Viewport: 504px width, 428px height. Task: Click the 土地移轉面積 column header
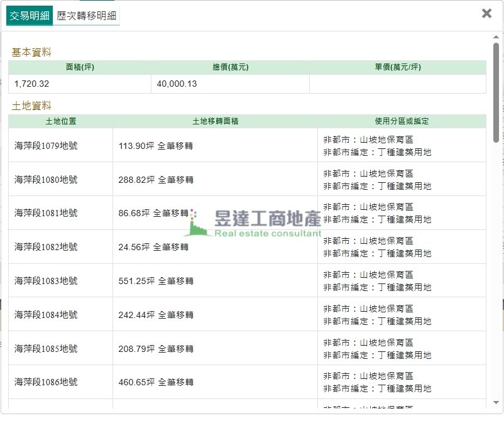click(x=215, y=121)
